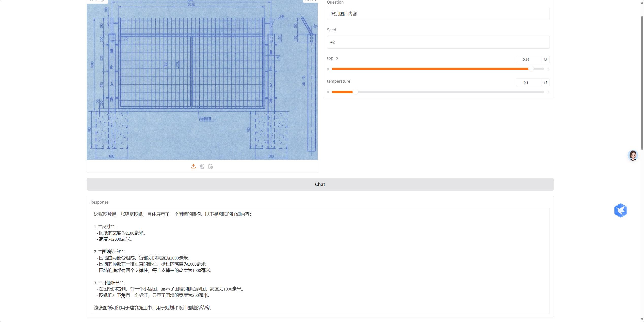Click the temperature slider handle
The image size is (644, 322).
355,92
